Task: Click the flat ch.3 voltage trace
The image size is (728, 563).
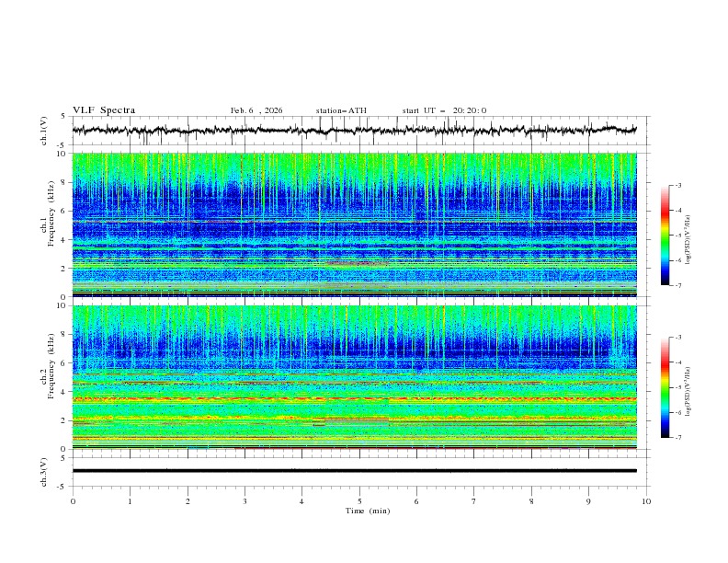Action: (354, 471)
